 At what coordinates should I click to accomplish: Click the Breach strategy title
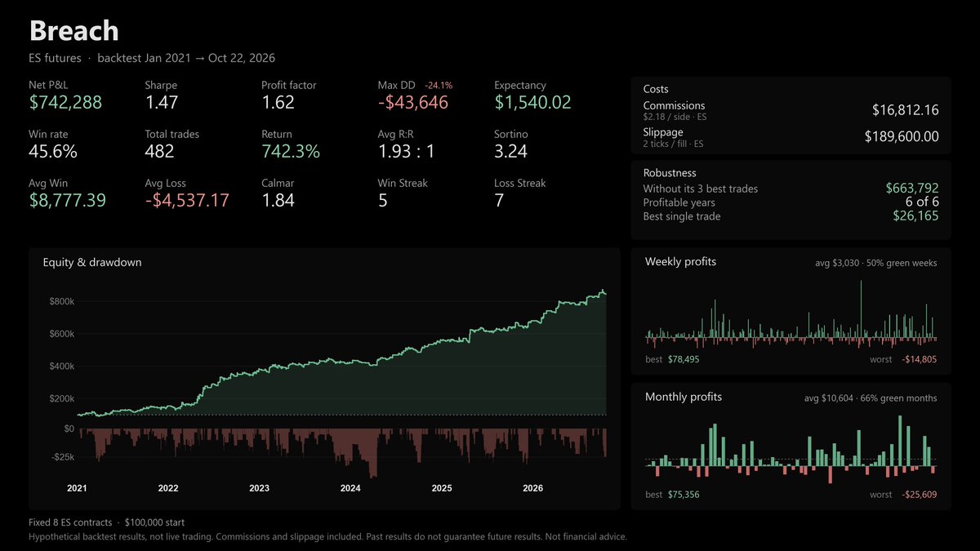point(74,31)
